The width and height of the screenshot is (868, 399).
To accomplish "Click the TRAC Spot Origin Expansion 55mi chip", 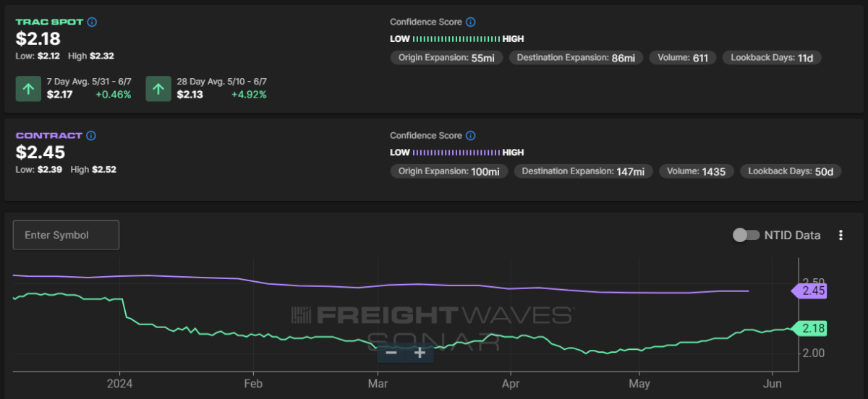I will [446, 58].
